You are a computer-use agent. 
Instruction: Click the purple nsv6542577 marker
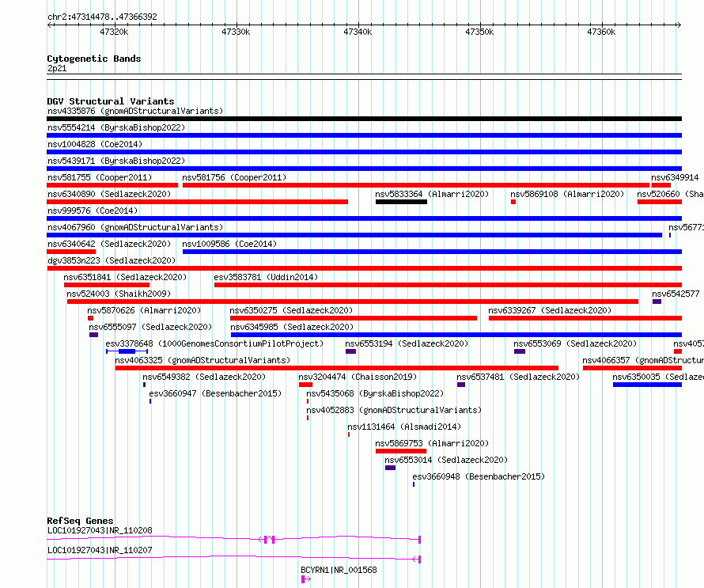tap(657, 302)
